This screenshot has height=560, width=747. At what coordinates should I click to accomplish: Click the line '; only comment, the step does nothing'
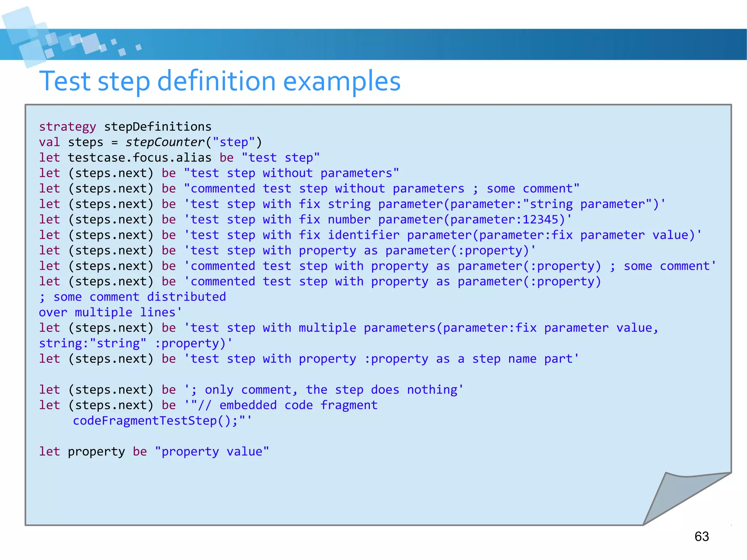tap(251, 390)
